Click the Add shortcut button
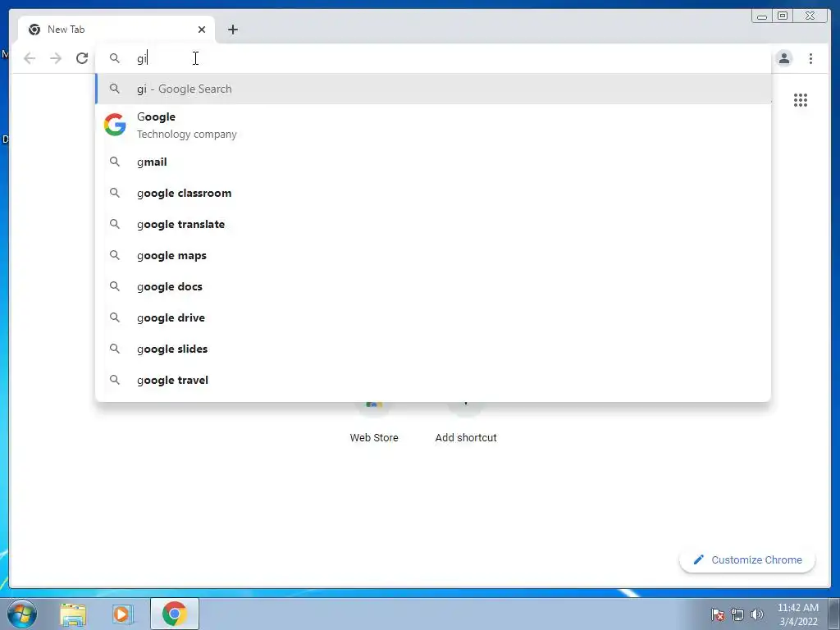This screenshot has width=840, height=630. point(466,423)
